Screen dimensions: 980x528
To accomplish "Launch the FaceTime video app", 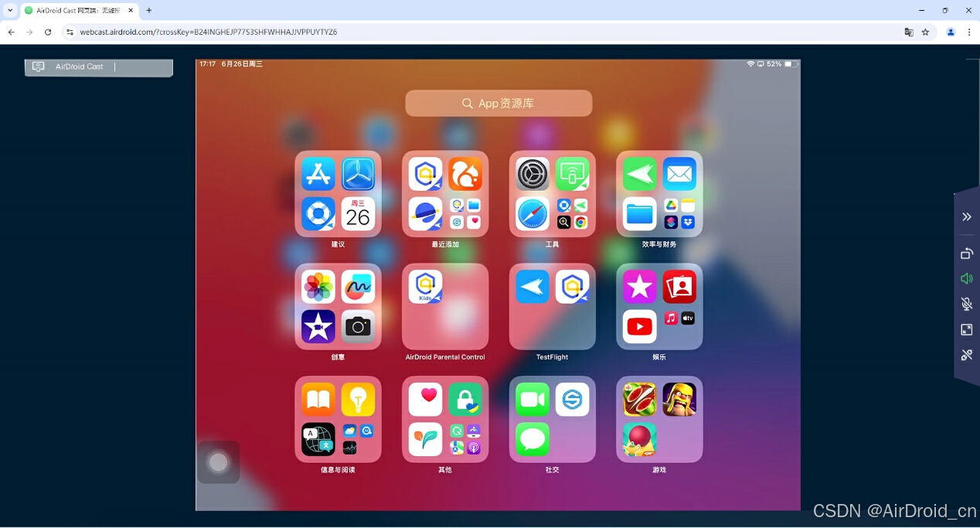I will point(533,400).
